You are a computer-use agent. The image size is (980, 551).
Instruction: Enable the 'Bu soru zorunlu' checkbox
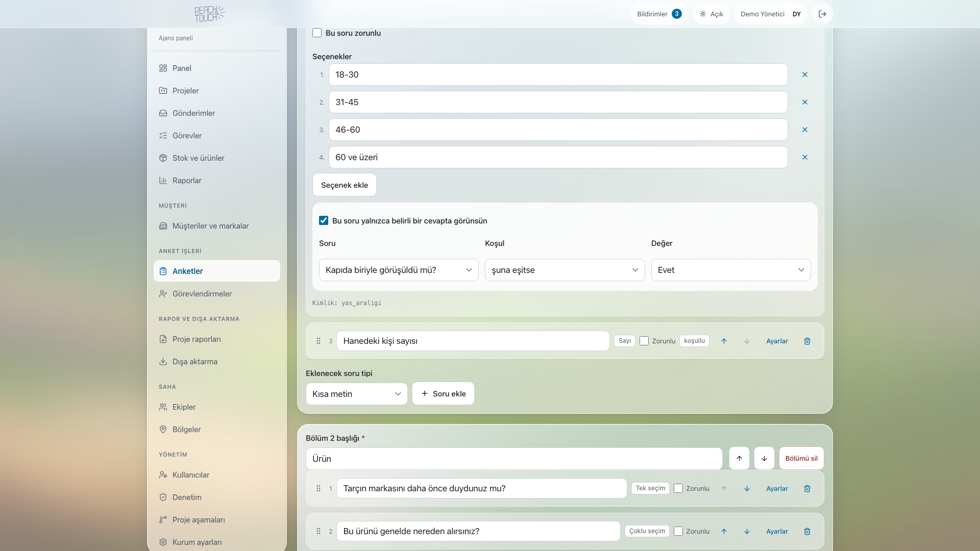pos(317,33)
